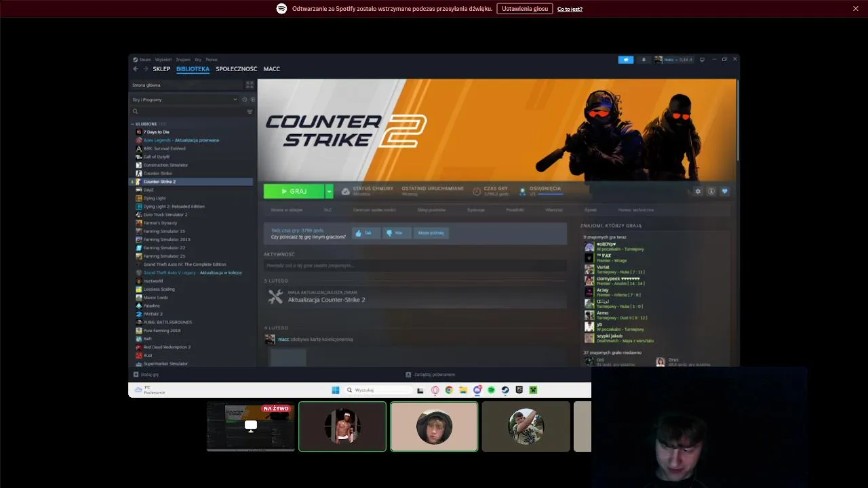Toggle the favorite heart icon
Viewport: 868px width, 488px height.
click(x=725, y=192)
